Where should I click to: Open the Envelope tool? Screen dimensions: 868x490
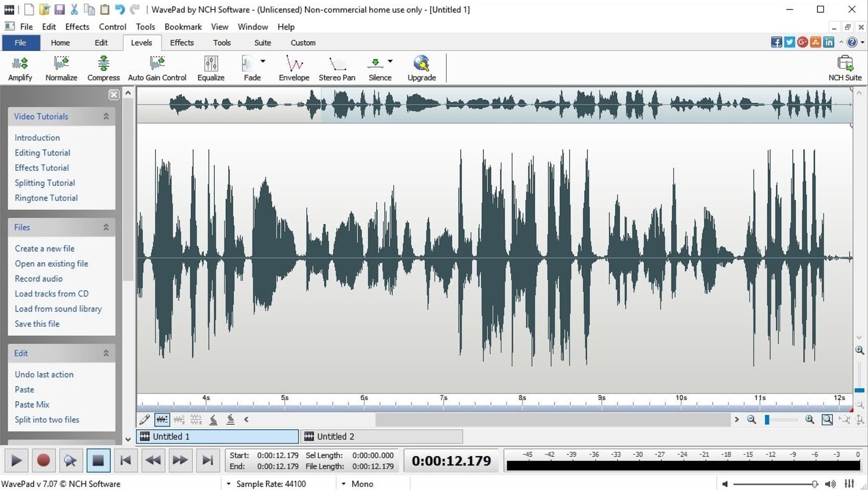[x=294, y=68]
